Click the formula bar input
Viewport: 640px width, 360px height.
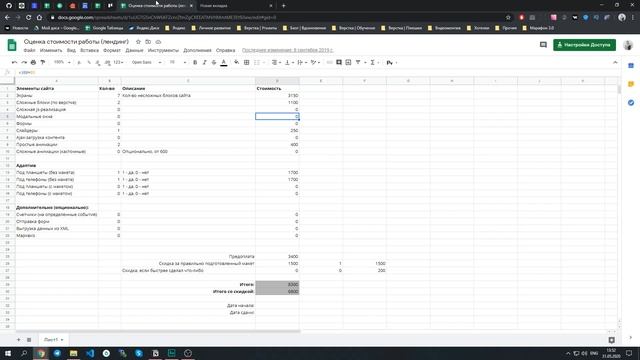click(318, 72)
